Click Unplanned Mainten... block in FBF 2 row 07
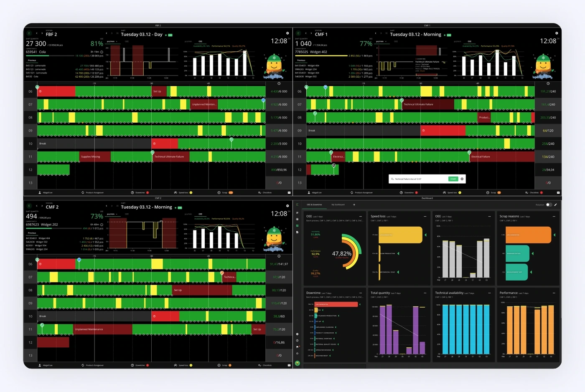Screen dimensions: 585x392 204,104
